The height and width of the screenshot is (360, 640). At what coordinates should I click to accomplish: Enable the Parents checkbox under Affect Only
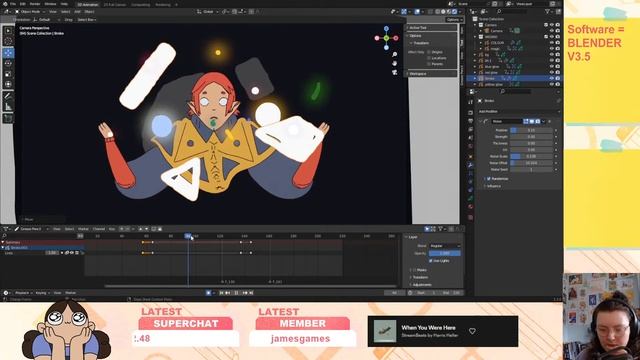coord(429,64)
